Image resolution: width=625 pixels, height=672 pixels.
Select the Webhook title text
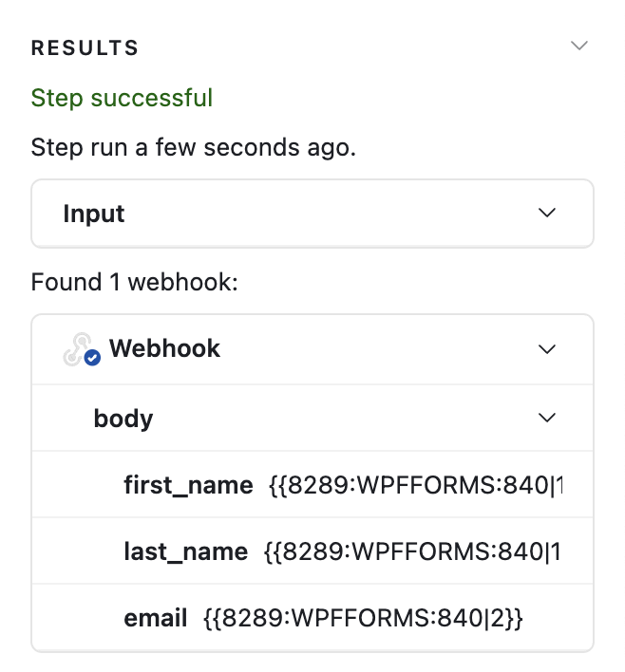tap(164, 348)
